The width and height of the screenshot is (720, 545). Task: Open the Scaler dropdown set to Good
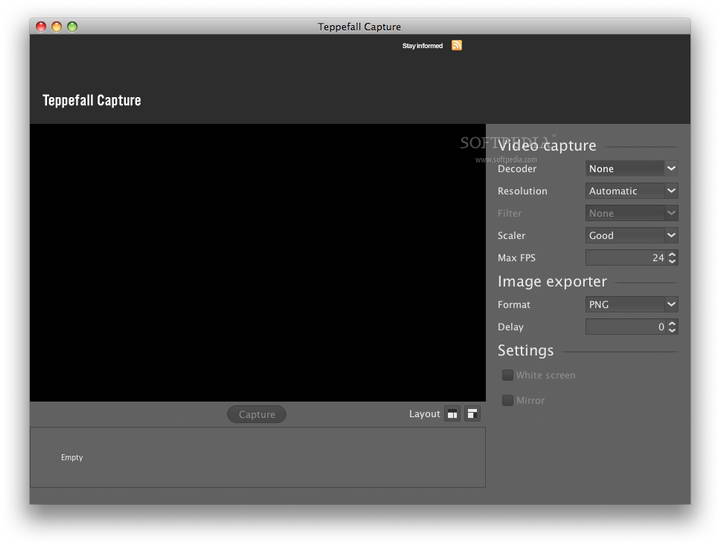click(631, 236)
